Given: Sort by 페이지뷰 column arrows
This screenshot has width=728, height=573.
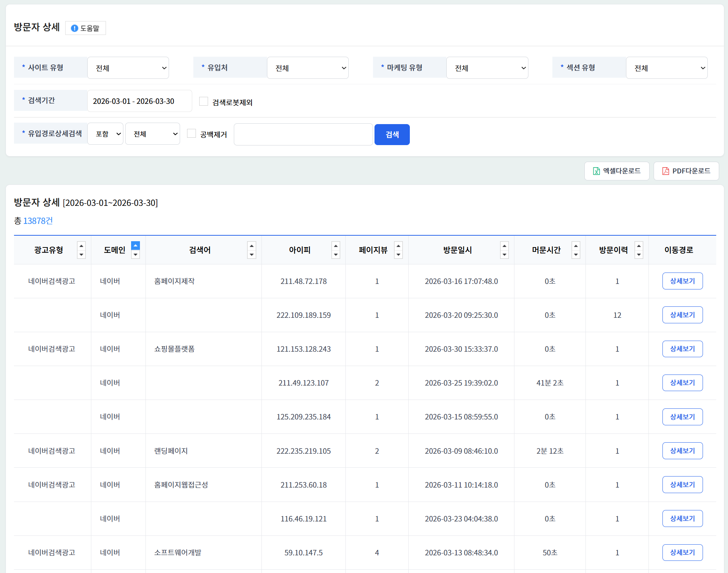Looking at the screenshot, I should [x=398, y=250].
